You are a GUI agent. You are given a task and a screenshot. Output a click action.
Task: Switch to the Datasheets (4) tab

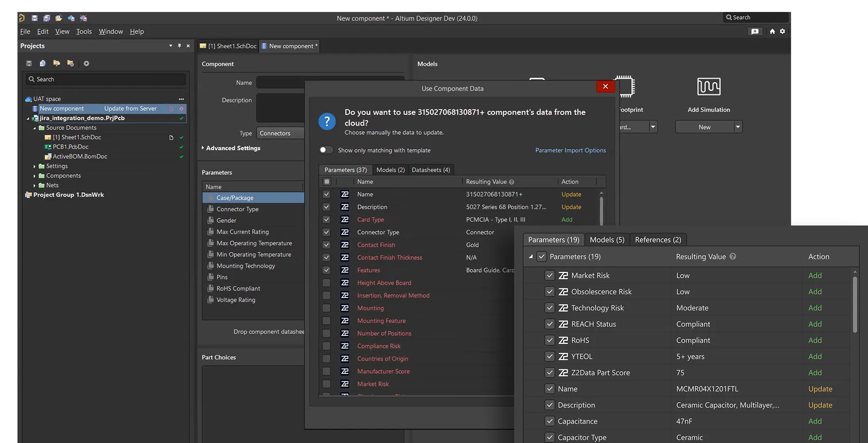click(431, 170)
